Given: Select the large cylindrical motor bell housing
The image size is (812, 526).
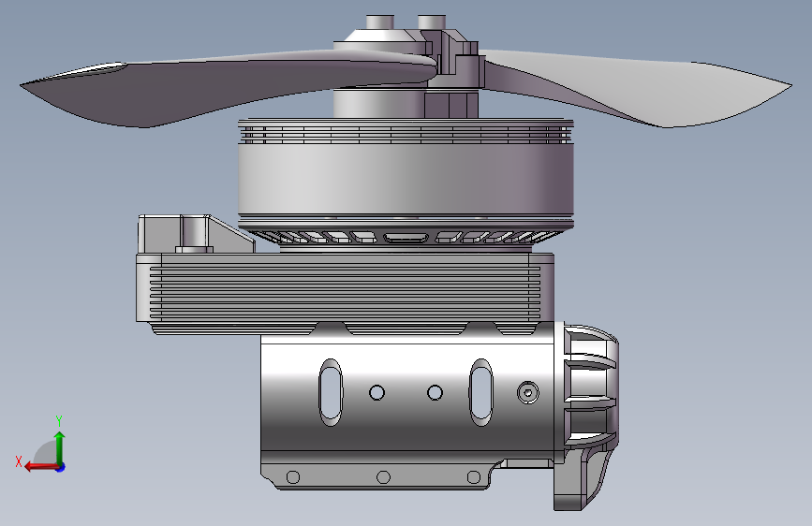Looking at the screenshot, I should (406, 179).
